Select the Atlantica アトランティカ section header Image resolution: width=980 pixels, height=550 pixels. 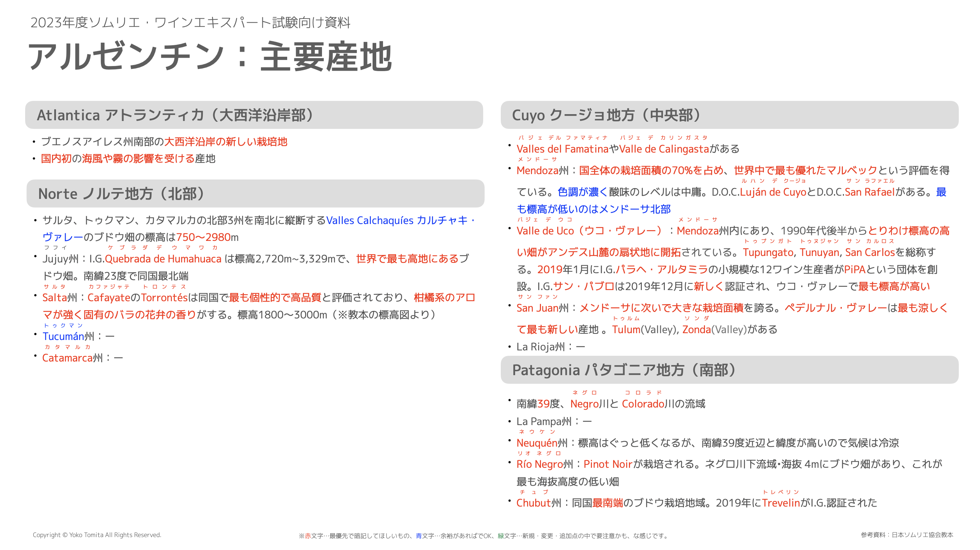click(x=254, y=115)
